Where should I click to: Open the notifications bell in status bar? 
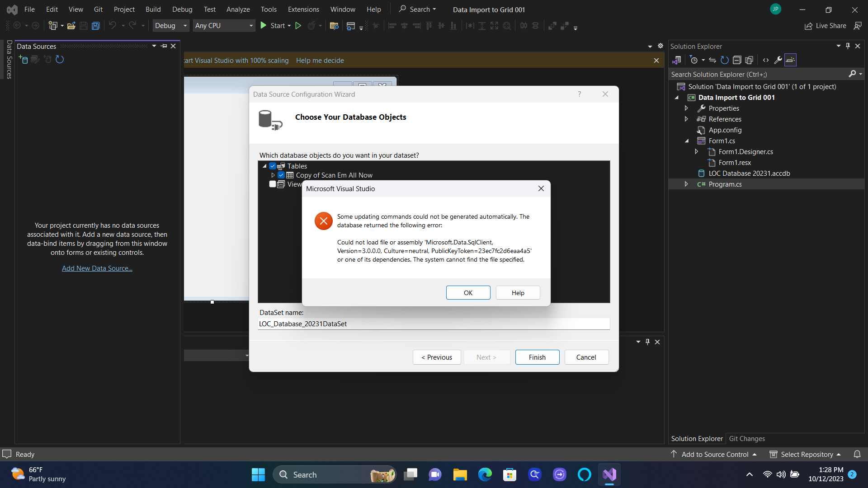pos(857,454)
